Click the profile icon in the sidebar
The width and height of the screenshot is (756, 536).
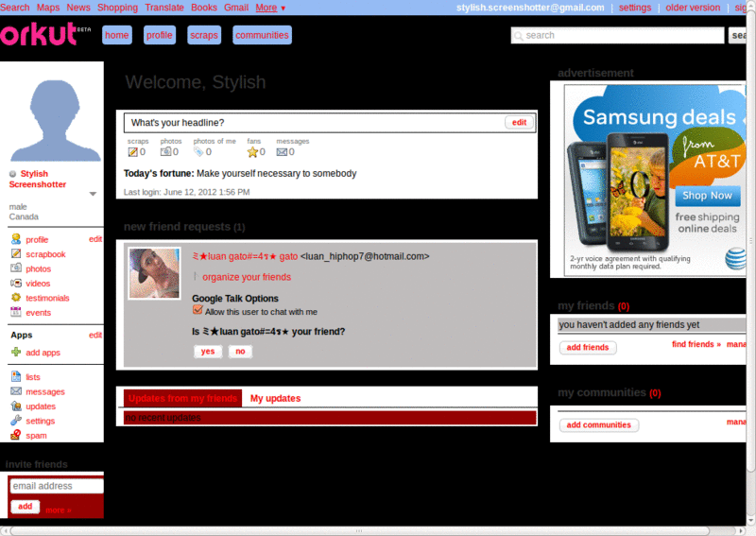[x=16, y=239]
